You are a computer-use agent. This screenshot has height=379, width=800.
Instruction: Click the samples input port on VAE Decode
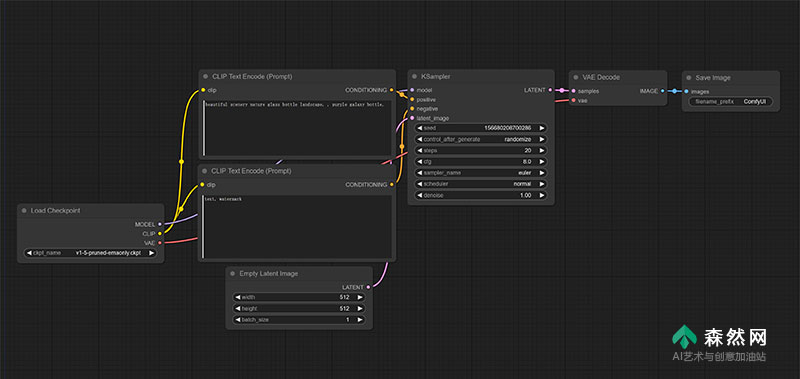click(573, 91)
